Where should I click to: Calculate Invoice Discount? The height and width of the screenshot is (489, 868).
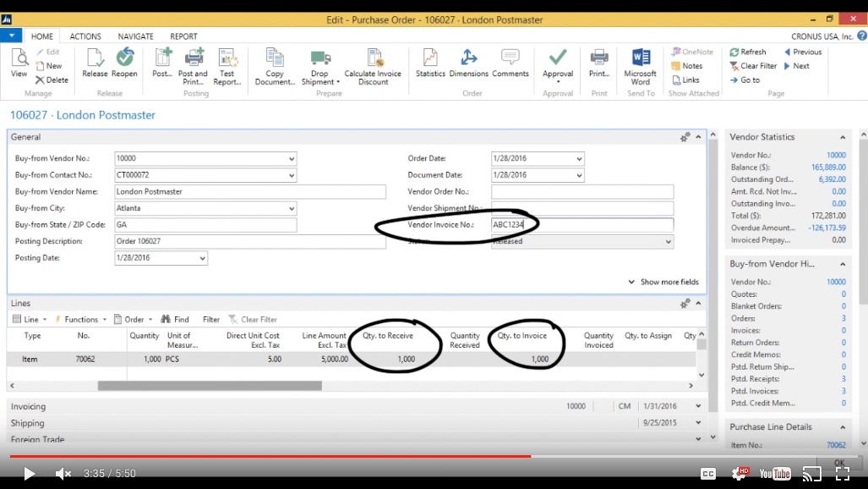coord(373,67)
